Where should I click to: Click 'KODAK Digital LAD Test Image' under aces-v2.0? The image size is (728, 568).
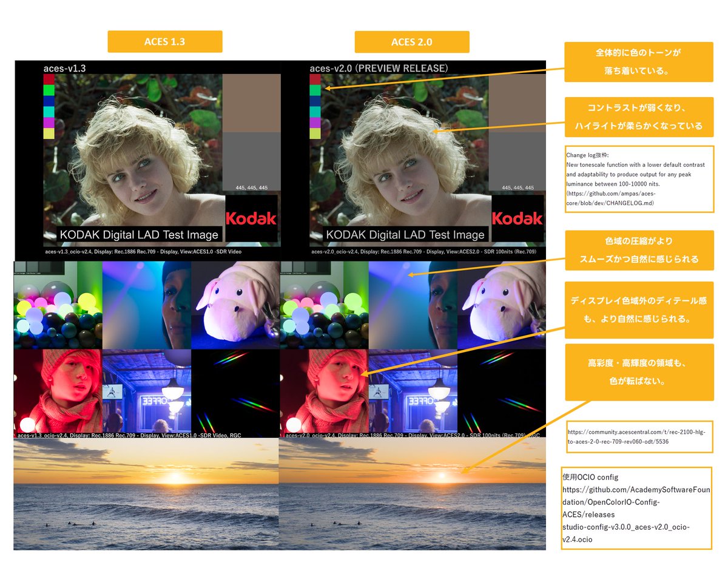[405, 234]
